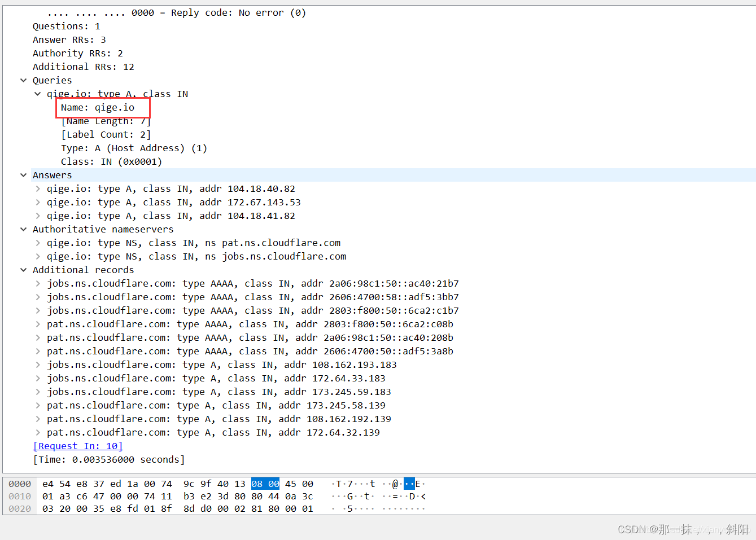This screenshot has width=756, height=540.
Task: Expand A record addr 108.162.193.183
Action: [x=37, y=365]
